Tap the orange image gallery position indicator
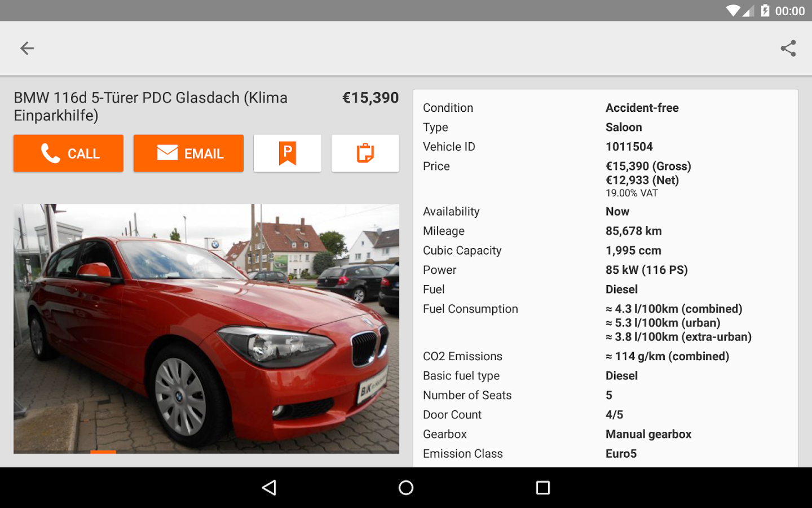812x508 pixels. 103,452
